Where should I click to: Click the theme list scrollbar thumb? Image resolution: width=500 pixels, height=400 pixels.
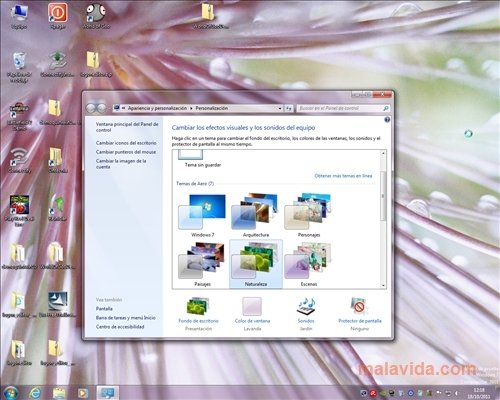click(x=383, y=196)
